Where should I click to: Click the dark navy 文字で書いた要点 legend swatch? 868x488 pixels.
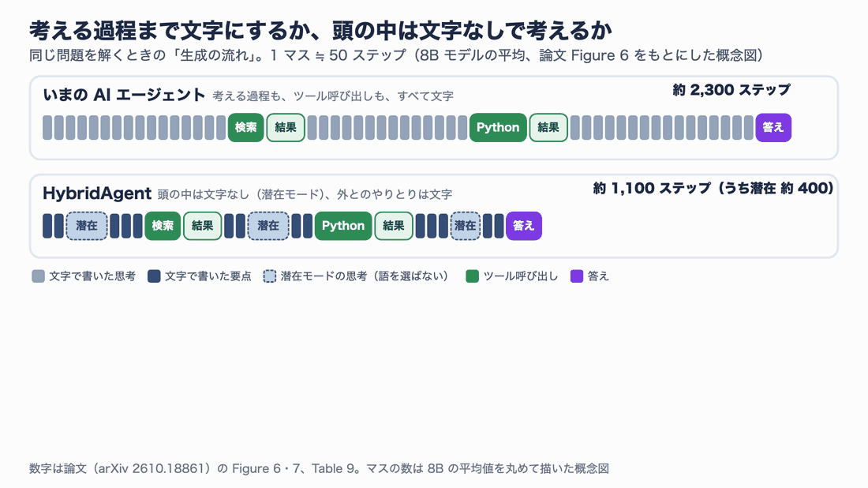point(154,276)
